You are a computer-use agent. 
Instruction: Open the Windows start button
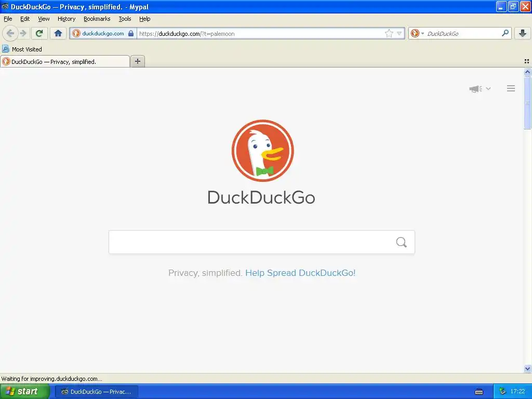[x=25, y=392]
